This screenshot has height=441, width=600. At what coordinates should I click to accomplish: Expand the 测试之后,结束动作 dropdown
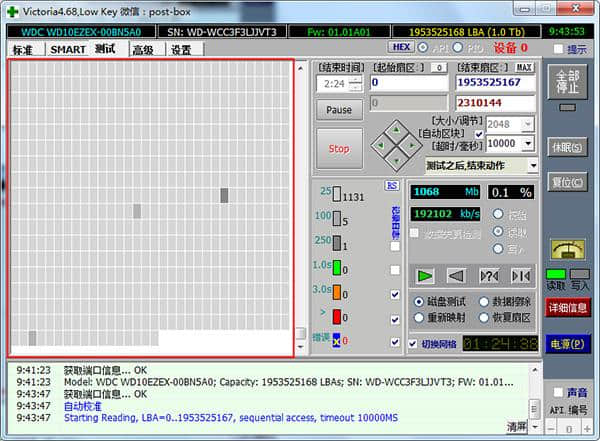[481, 165]
